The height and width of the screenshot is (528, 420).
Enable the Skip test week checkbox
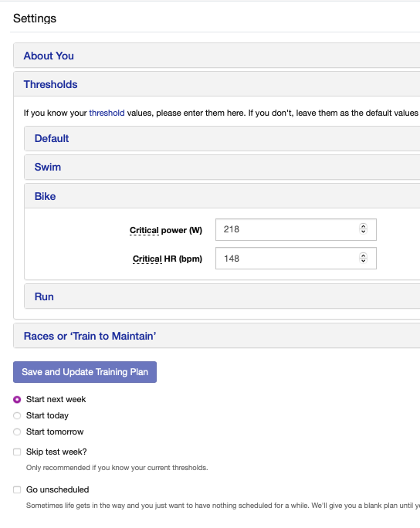coord(17,452)
